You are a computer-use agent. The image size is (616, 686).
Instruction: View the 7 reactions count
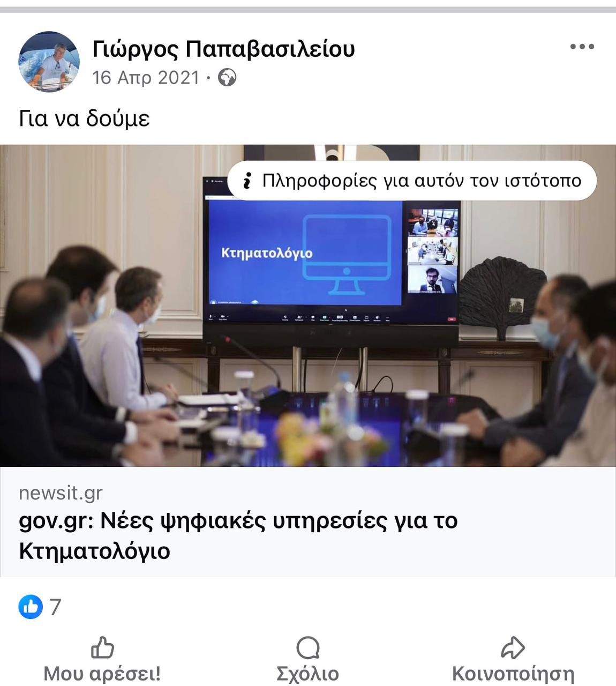pos(55,607)
